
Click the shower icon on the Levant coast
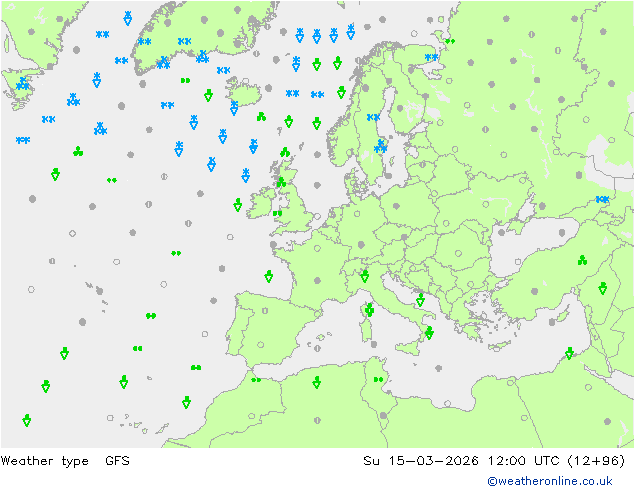[x=569, y=353]
